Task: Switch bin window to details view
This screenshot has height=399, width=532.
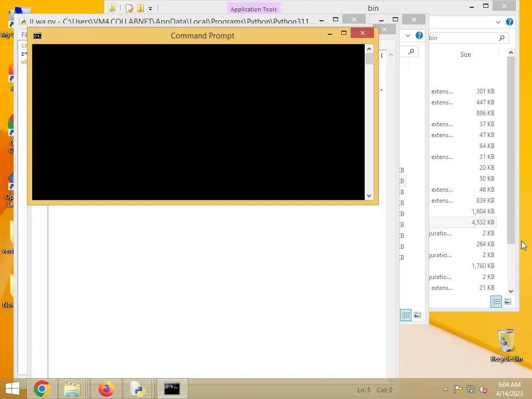Action: pyautogui.click(x=496, y=301)
